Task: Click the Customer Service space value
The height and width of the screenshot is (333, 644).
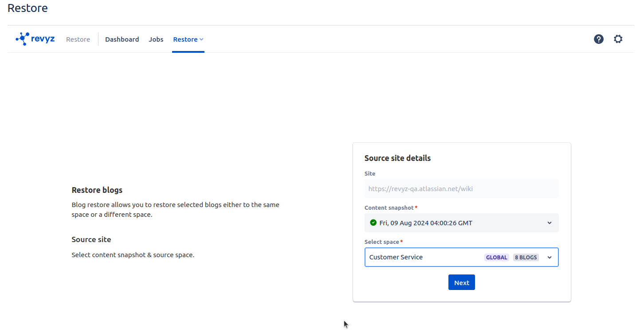Action: (x=396, y=257)
